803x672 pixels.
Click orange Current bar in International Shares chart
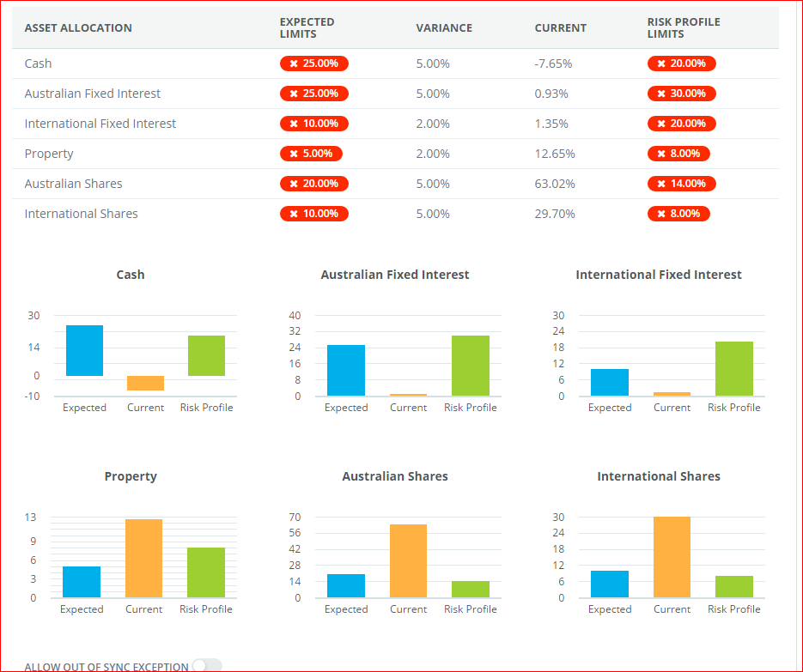tap(672, 557)
